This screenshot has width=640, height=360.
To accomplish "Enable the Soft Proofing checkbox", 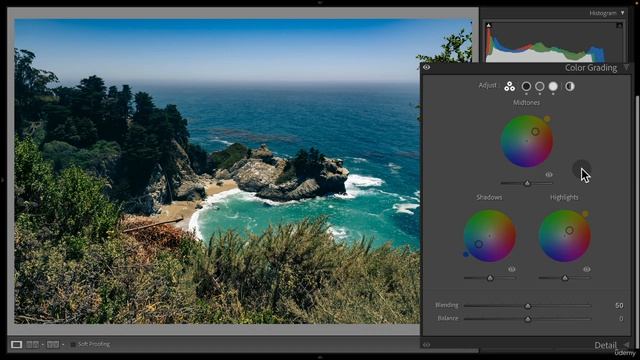I will coord(73,345).
